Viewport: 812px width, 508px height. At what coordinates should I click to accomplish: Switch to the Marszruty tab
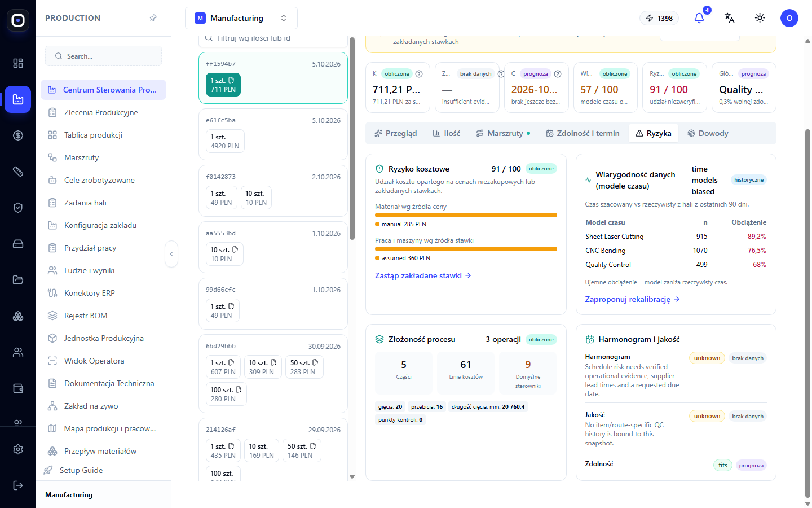click(503, 133)
